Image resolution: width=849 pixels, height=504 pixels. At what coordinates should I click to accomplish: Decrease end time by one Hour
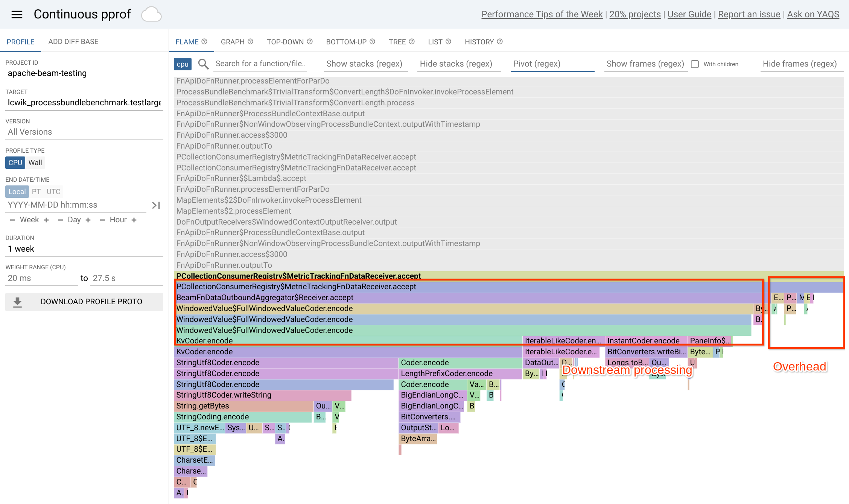[102, 220]
